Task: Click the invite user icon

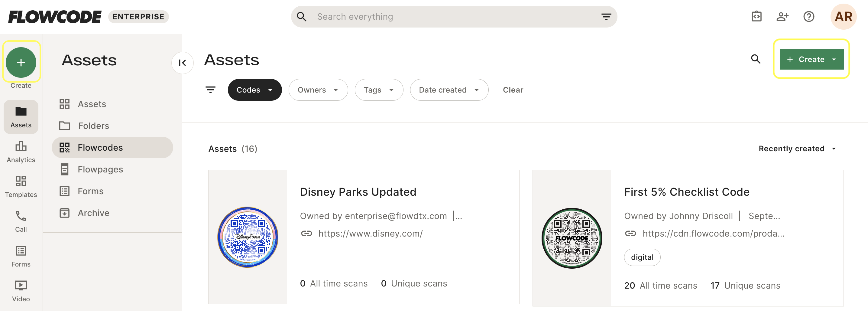Action: click(x=782, y=17)
